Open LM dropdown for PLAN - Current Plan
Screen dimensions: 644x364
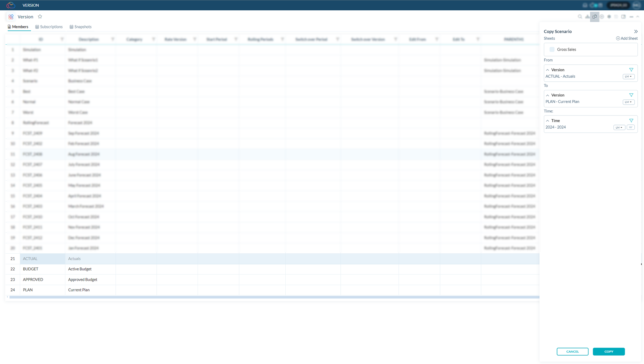coord(628,102)
